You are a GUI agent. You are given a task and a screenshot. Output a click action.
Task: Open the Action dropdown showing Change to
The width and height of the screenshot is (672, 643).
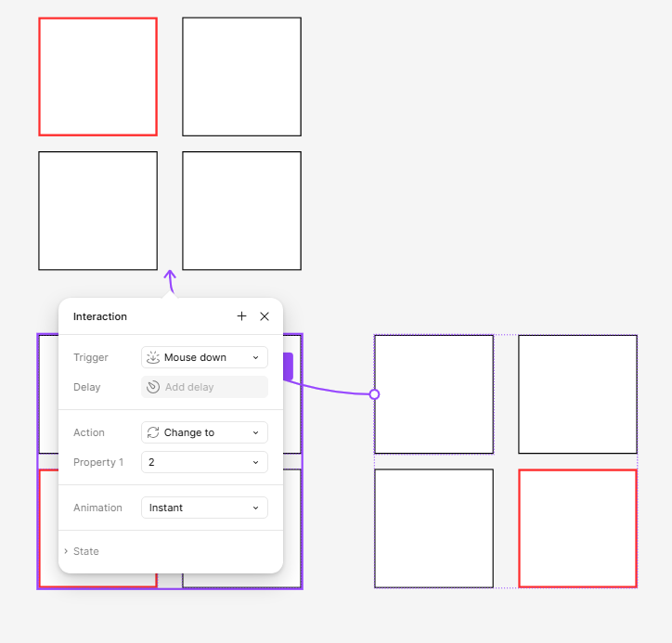point(204,432)
